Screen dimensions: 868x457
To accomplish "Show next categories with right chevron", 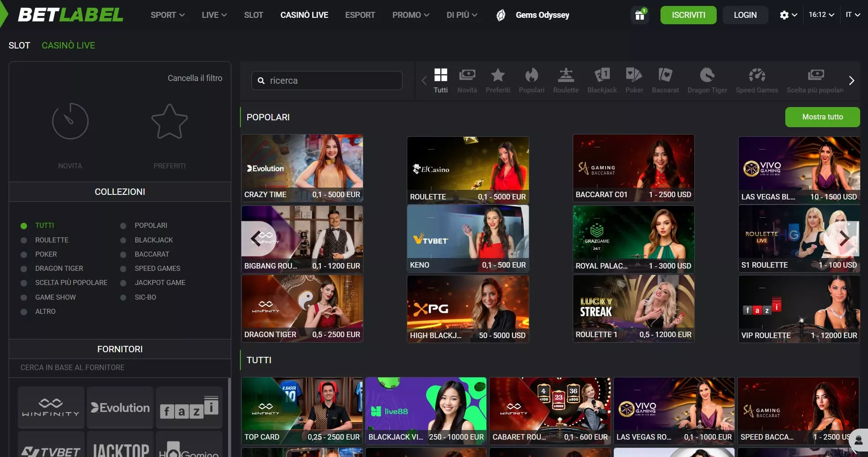I will point(852,81).
